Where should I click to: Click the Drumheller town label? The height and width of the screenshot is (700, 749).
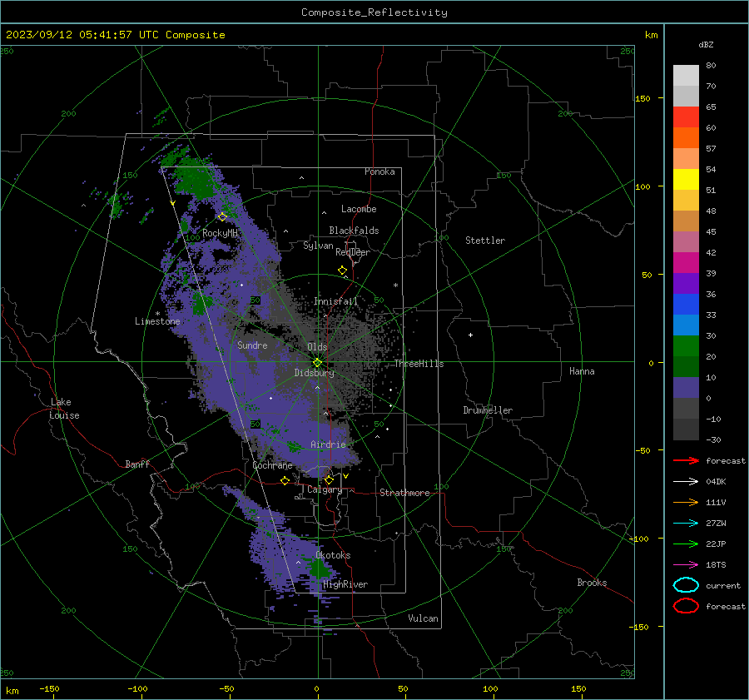tap(488, 410)
